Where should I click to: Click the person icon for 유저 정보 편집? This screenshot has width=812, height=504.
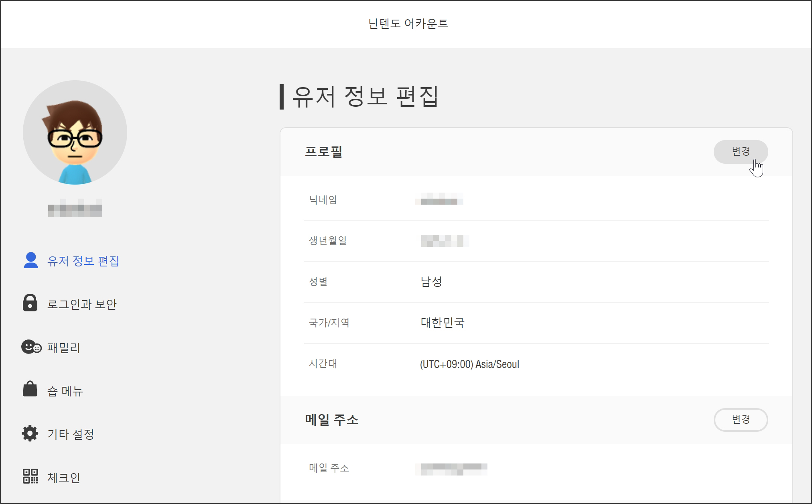(x=30, y=260)
